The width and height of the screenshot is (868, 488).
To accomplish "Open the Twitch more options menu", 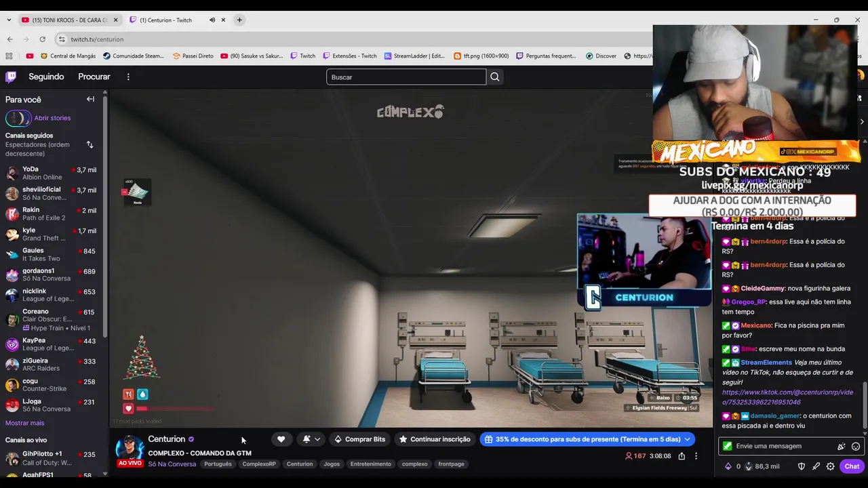I will 128,77.
